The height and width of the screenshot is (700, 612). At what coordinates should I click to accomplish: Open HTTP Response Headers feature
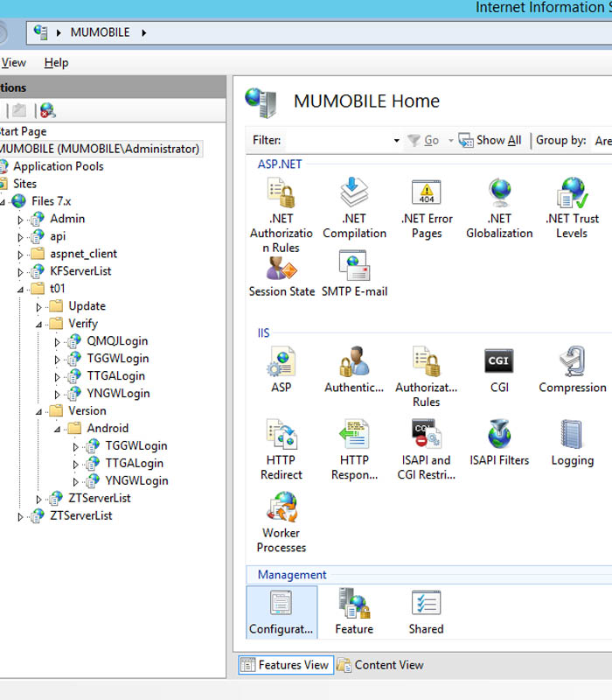point(354,449)
